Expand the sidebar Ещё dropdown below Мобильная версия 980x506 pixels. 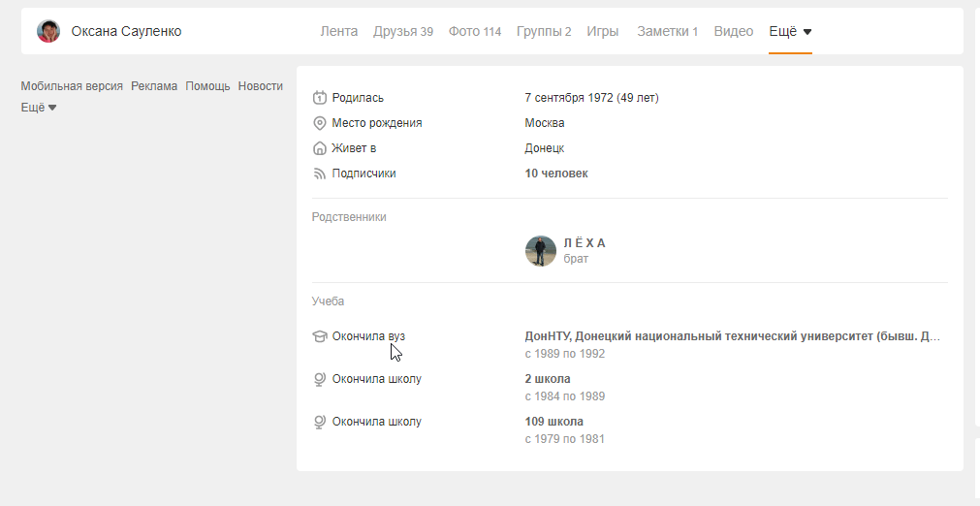tap(39, 108)
